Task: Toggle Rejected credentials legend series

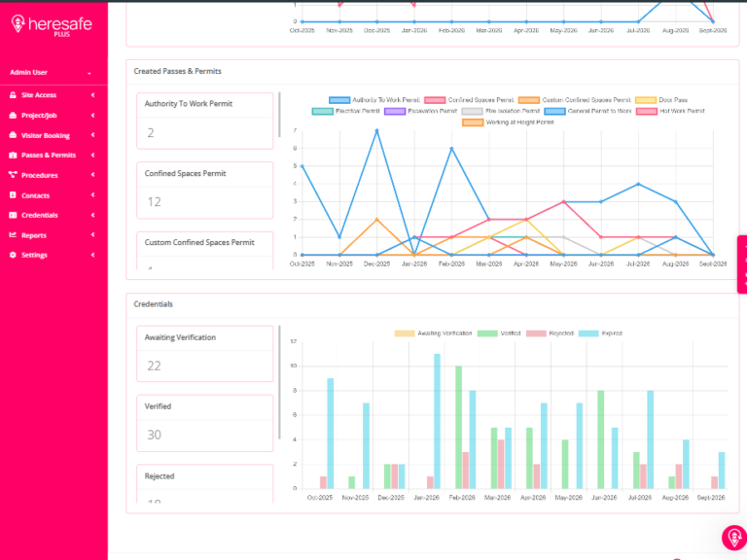Action: [550, 333]
